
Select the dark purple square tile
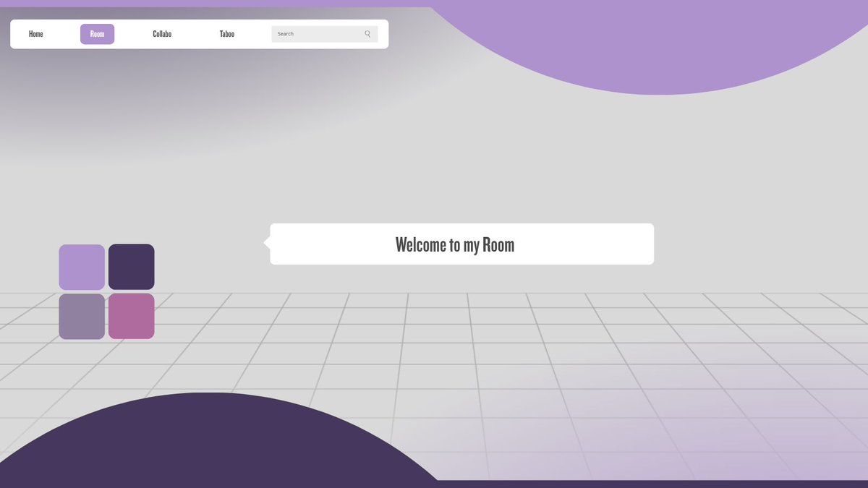pos(132,267)
